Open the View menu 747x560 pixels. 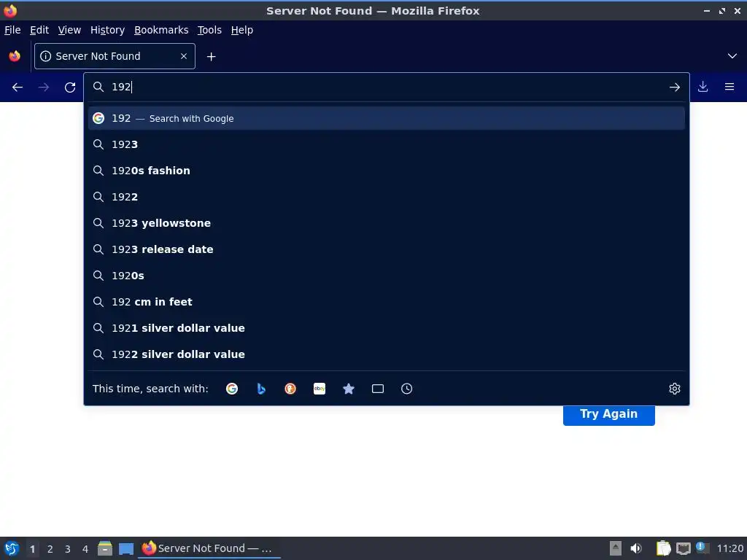click(x=69, y=30)
